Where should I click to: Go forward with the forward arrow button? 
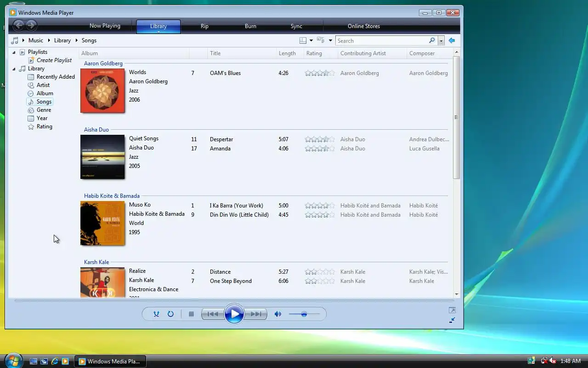(31, 26)
